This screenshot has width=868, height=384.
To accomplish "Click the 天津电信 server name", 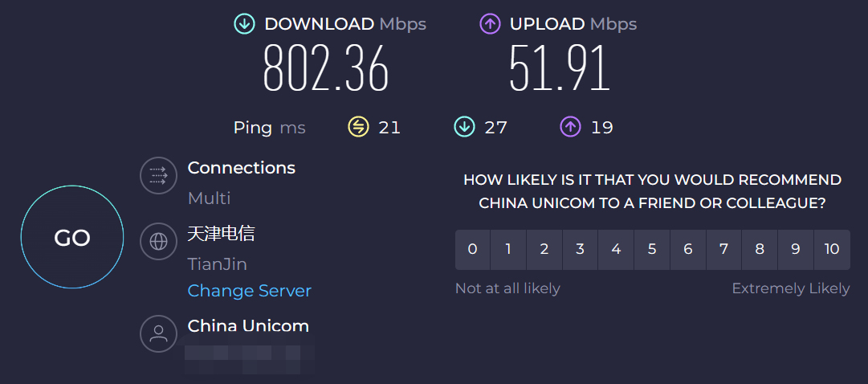I will 221,234.
